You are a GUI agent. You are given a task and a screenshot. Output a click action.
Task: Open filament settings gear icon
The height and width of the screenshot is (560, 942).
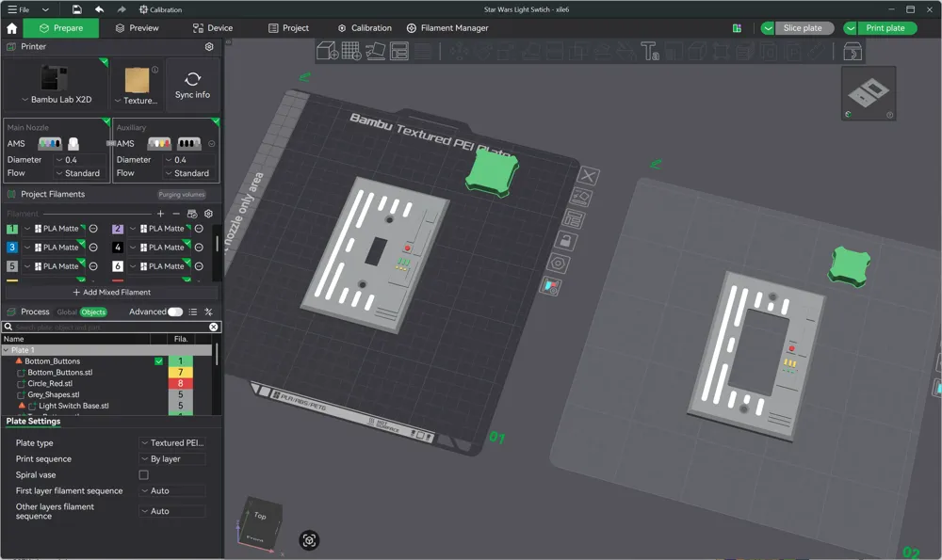click(208, 214)
